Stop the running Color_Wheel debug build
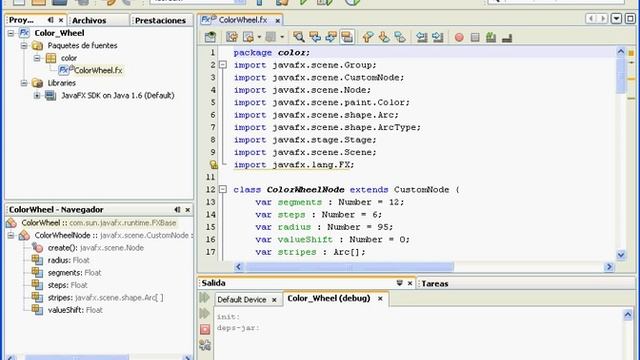 tap(205, 329)
